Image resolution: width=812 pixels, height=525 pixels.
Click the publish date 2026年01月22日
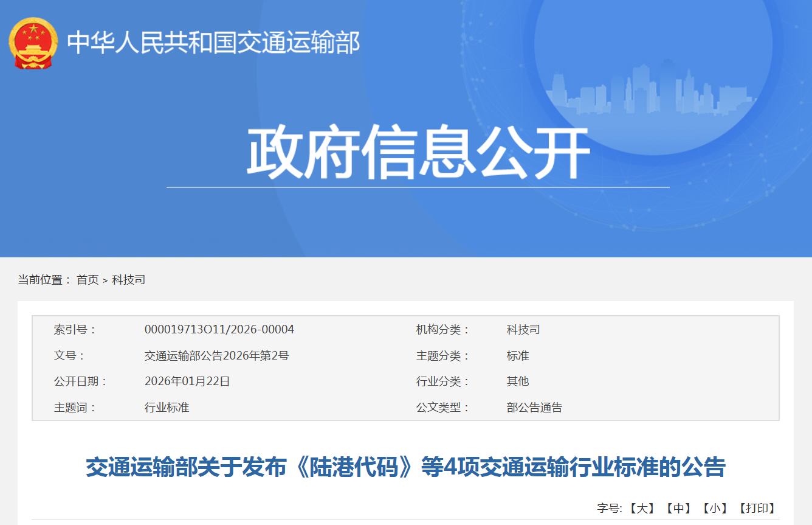tap(187, 381)
